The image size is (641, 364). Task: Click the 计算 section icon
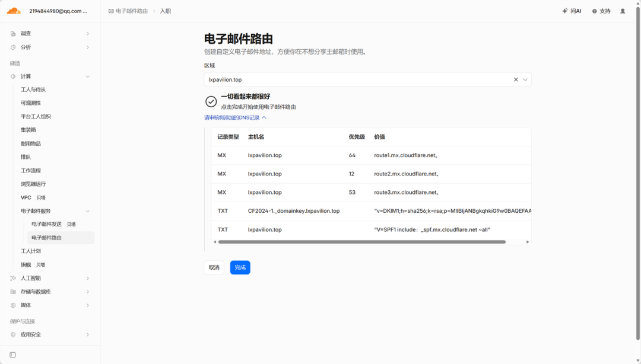pos(13,76)
